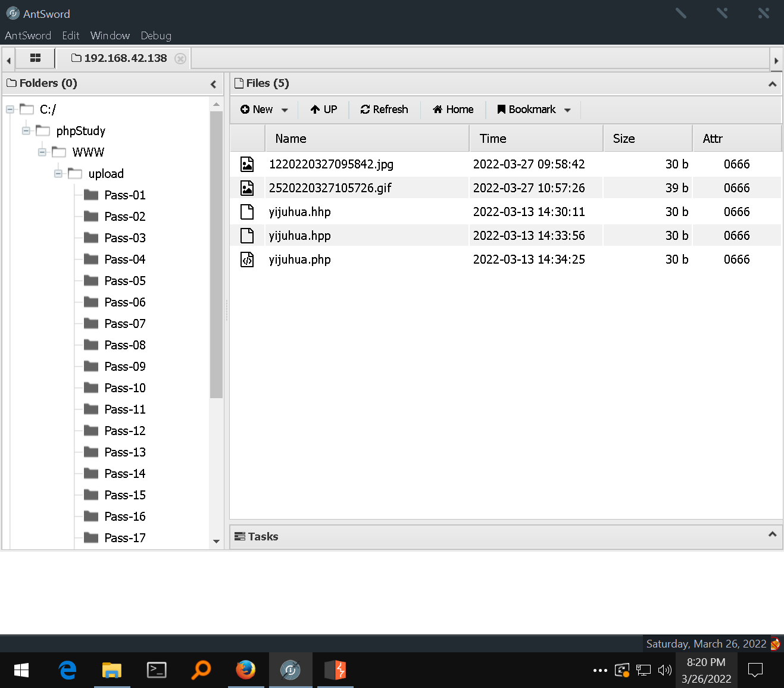The image size is (784, 688).
Task: Sort files by Attr column
Action: (x=737, y=139)
